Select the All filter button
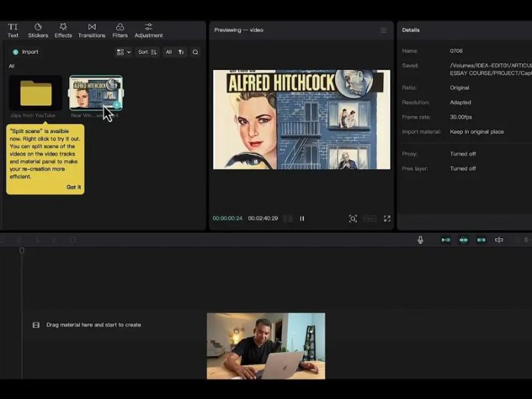The image size is (532, 399). [169, 52]
